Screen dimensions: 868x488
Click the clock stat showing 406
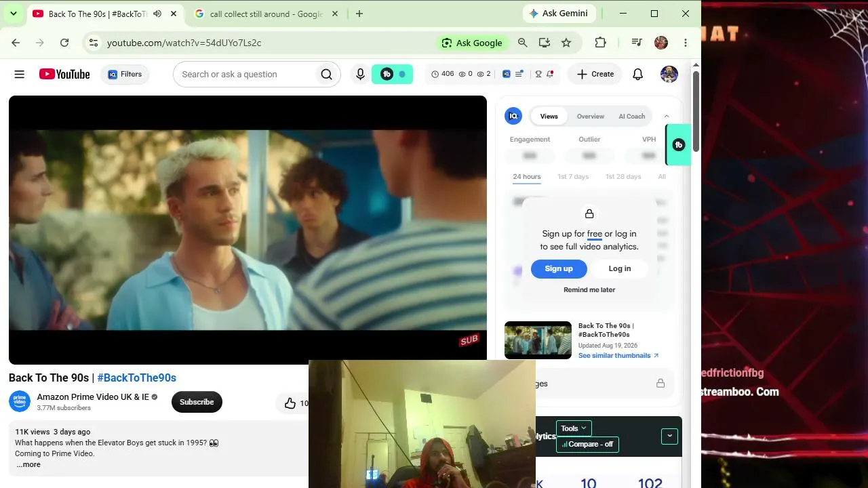442,75
